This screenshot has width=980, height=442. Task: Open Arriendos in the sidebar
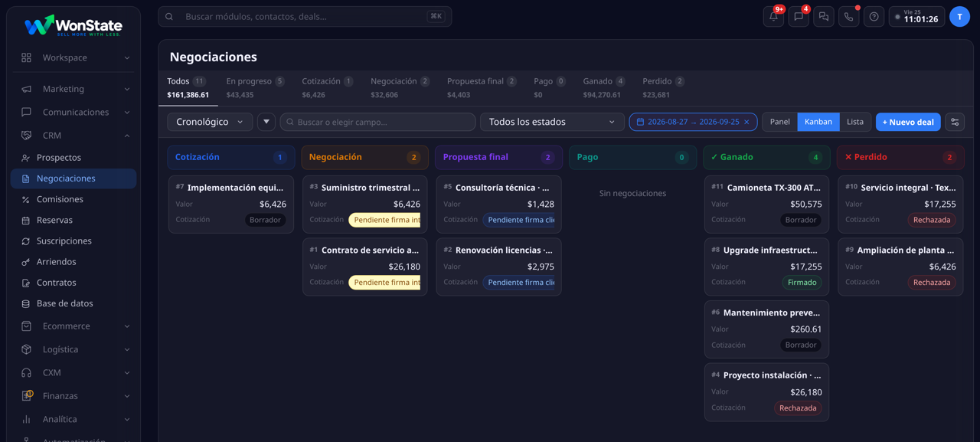pyautogui.click(x=73, y=262)
